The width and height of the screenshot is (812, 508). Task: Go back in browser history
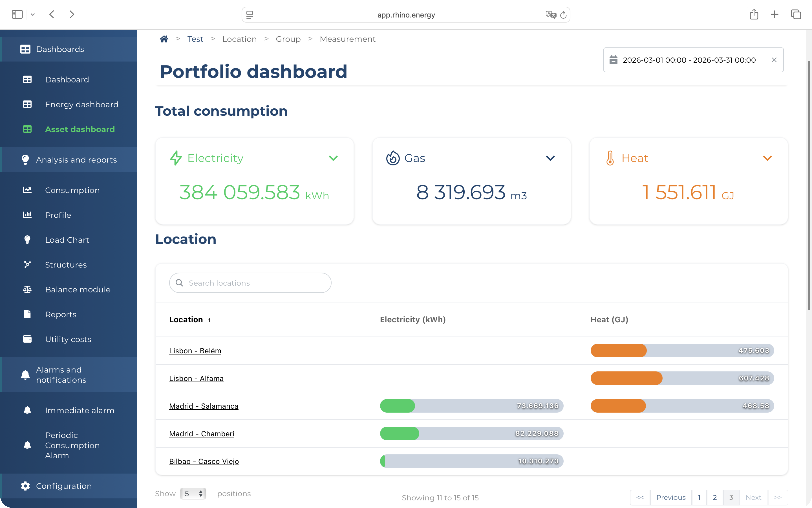[52, 14]
